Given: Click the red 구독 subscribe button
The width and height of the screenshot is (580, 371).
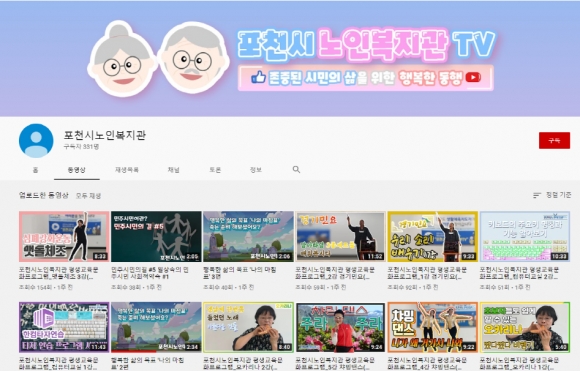Looking at the screenshot, I should [554, 141].
